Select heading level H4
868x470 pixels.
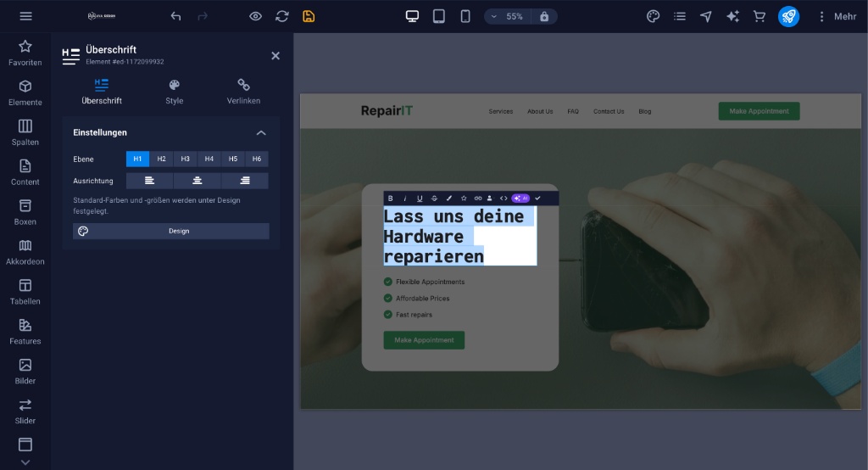[x=209, y=159]
